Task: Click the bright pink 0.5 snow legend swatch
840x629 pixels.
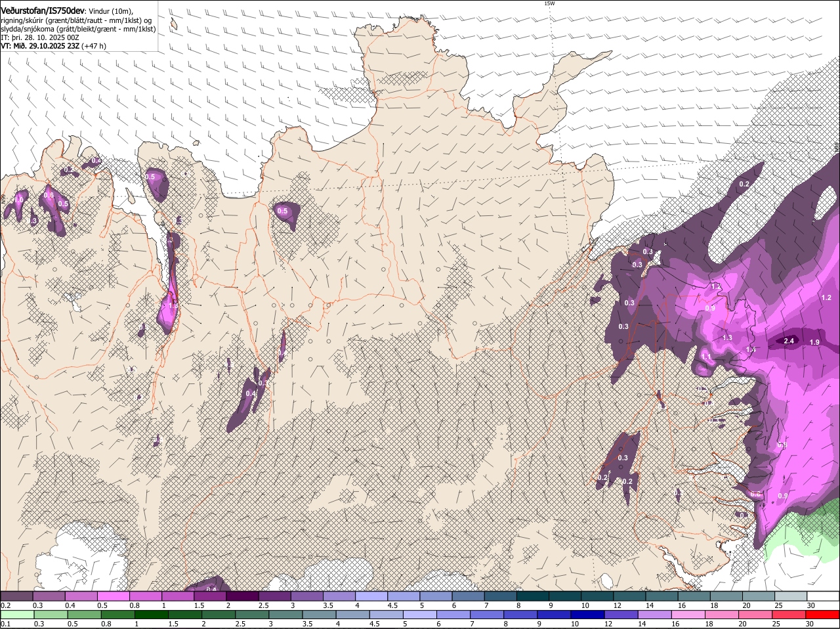Action: 113,596
